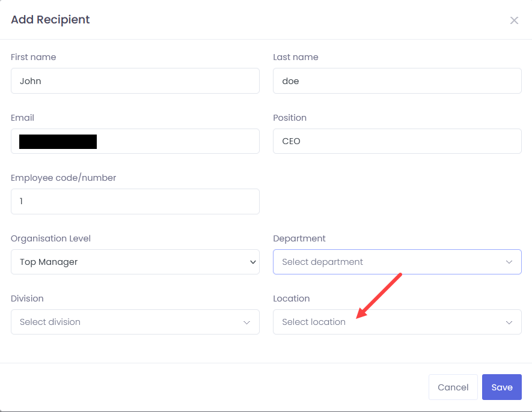Click the First name input field
The image size is (532, 412).
tap(135, 80)
